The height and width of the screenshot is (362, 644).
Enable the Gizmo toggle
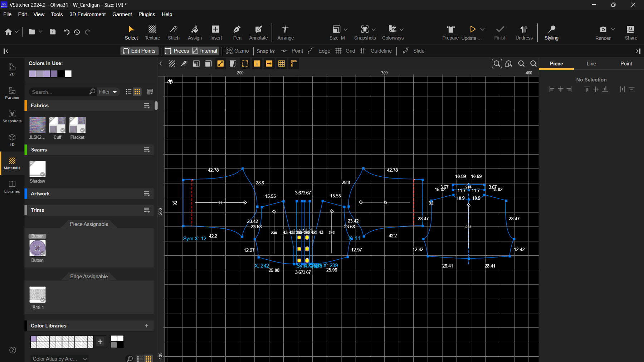pyautogui.click(x=237, y=51)
